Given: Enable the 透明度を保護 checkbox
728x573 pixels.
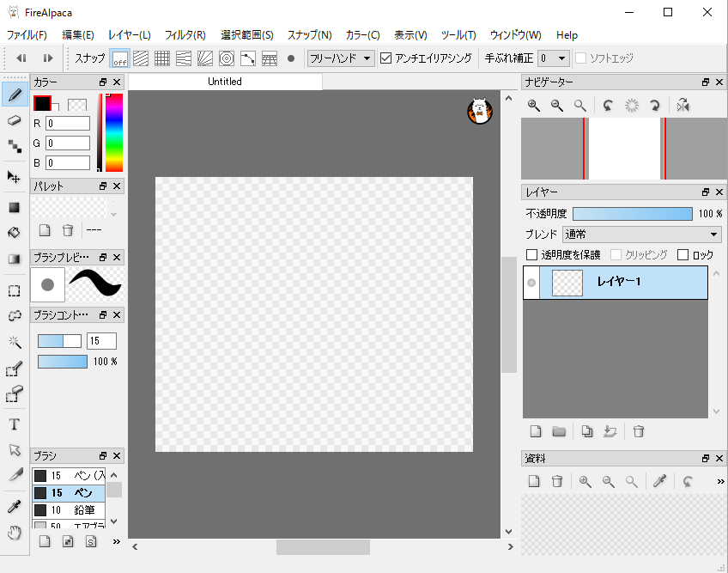Looking at the screenshot, I should [530, 254].
